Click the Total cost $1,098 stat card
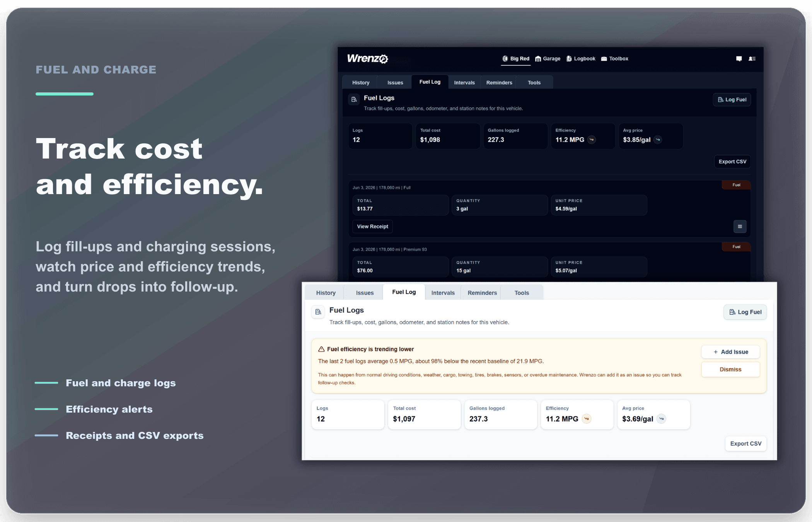812x522 pixels. (x=448, y=136)
